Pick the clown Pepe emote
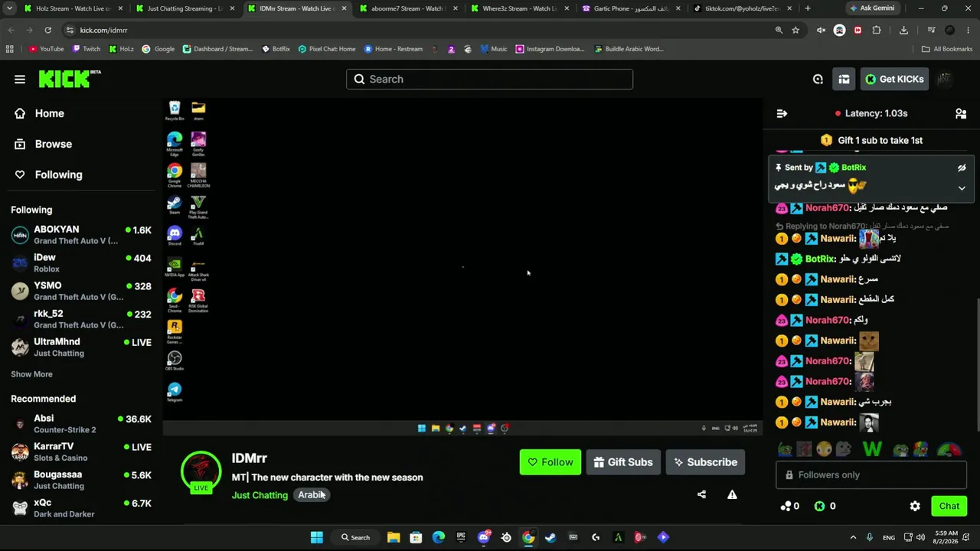The image size is (980, 551). (920, 449)
